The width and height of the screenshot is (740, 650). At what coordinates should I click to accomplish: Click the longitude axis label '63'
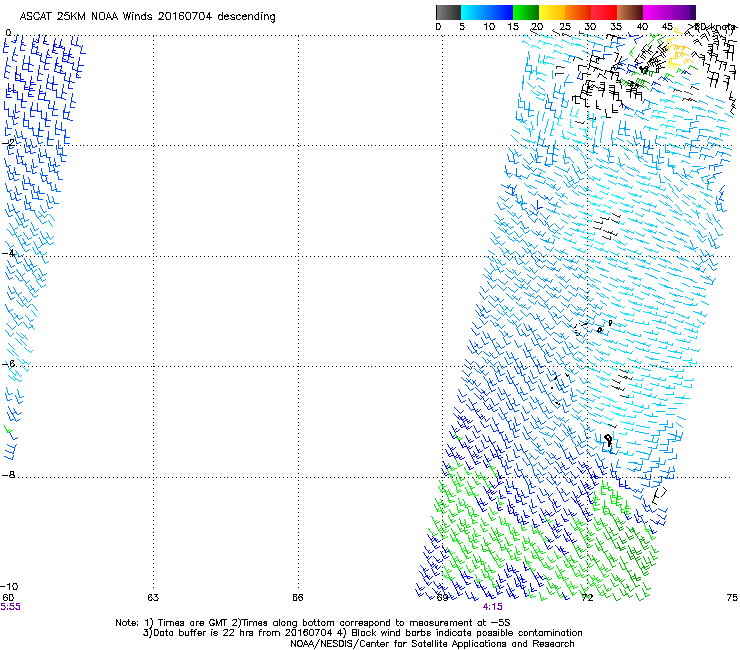tap(153, 598)
